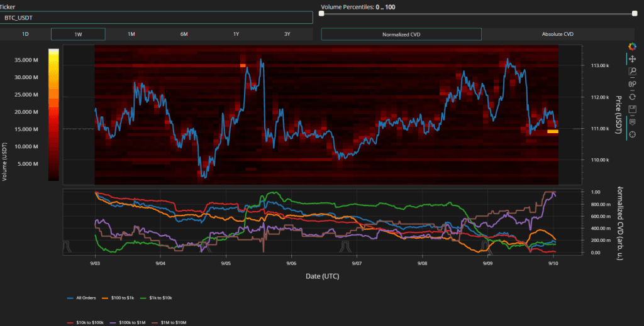Activate the Box Zoom tool

pos(632,72)
